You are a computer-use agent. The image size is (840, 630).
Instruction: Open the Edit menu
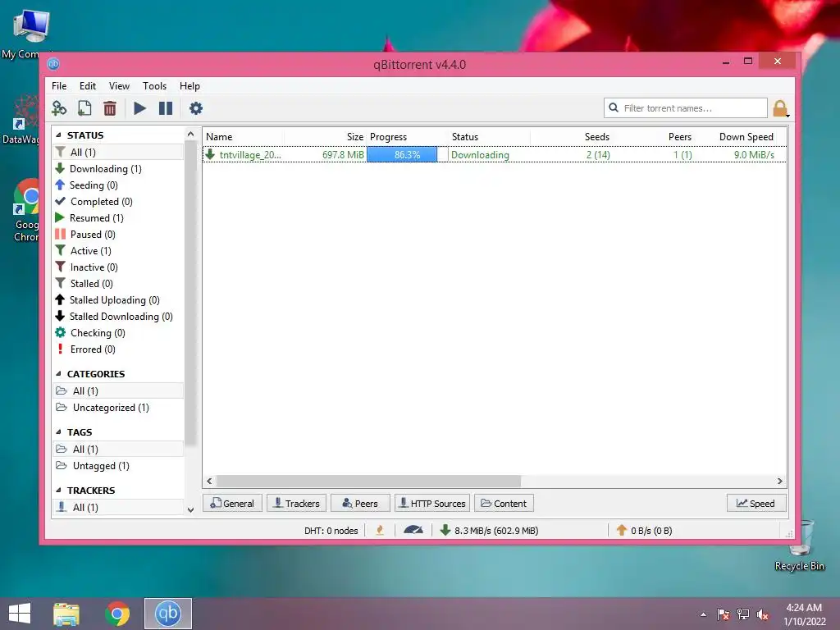coord(87,85)
